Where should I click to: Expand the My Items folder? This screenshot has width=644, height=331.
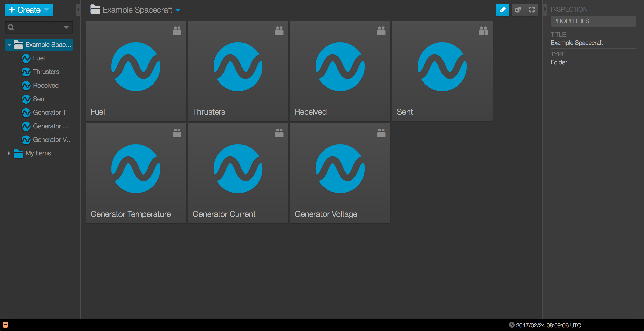click(x=9, y=153)
